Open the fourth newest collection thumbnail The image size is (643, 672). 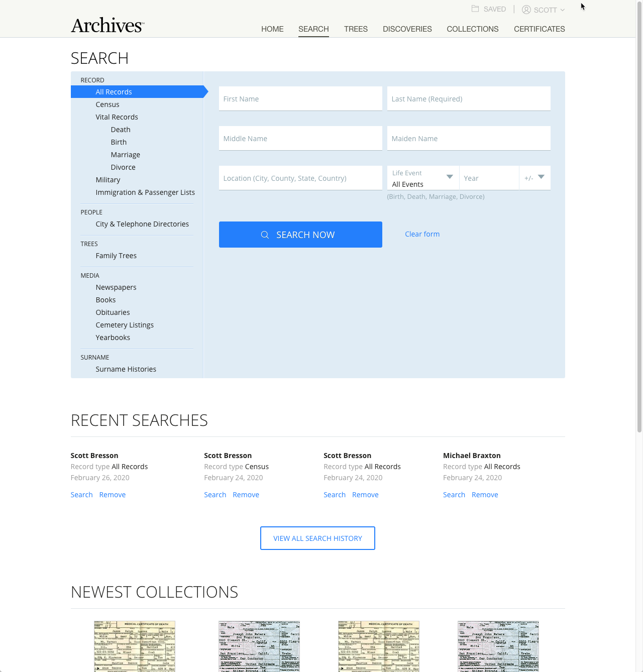498,646
